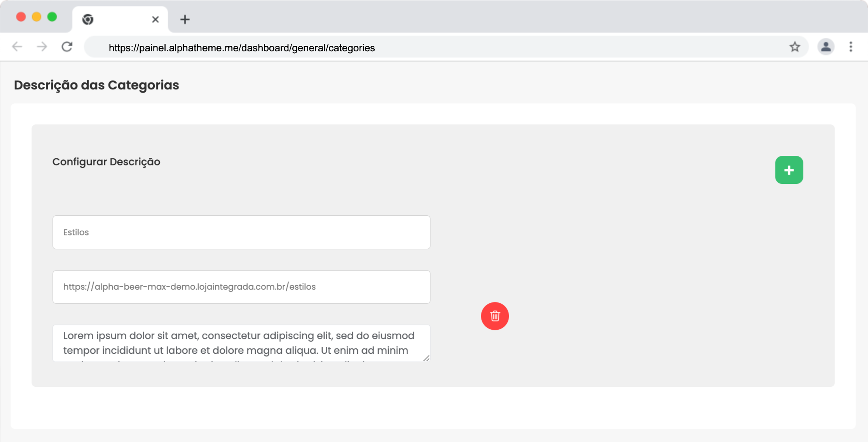Close the current browser tab

[155, 19]
